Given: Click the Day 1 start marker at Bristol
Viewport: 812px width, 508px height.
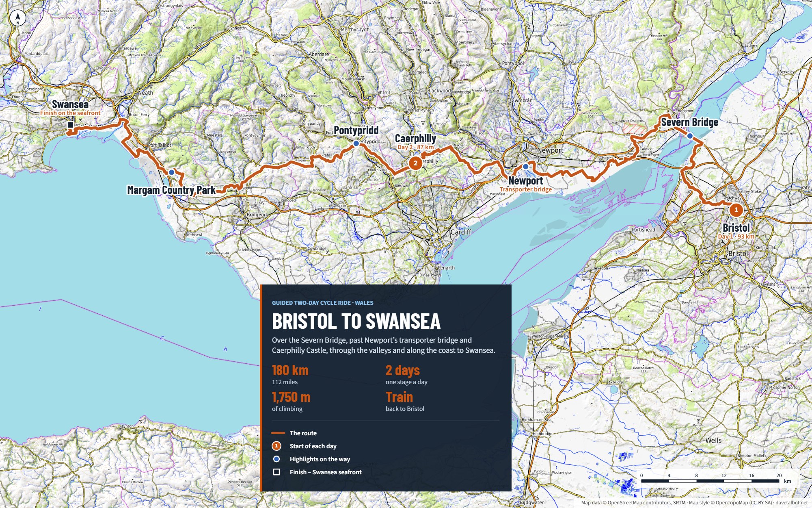Looking at the screenshot, I should click(x=736, y=210).
